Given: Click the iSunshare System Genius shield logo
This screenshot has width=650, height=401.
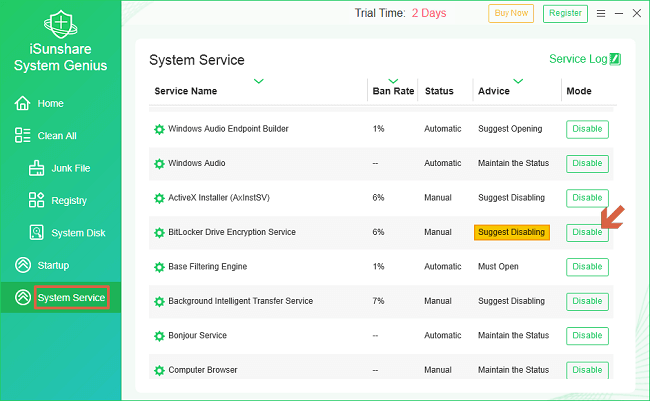Looking at the screenshot, I should 61,24.
